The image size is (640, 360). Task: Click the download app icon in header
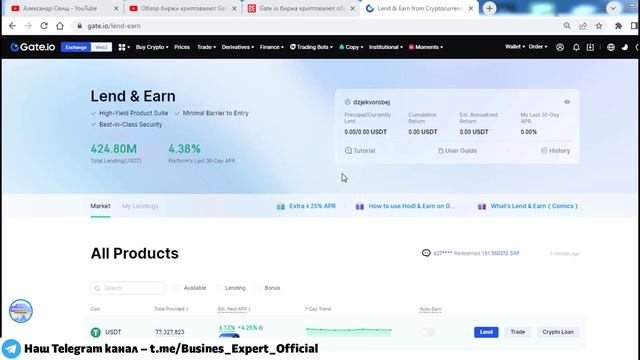click(590, 47)
